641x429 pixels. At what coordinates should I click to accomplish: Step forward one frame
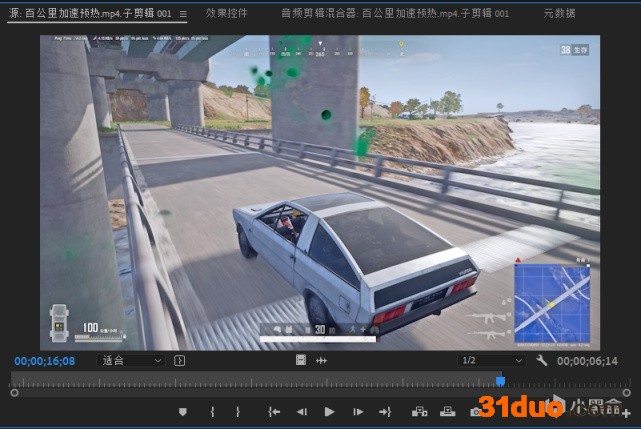(357, 412)
